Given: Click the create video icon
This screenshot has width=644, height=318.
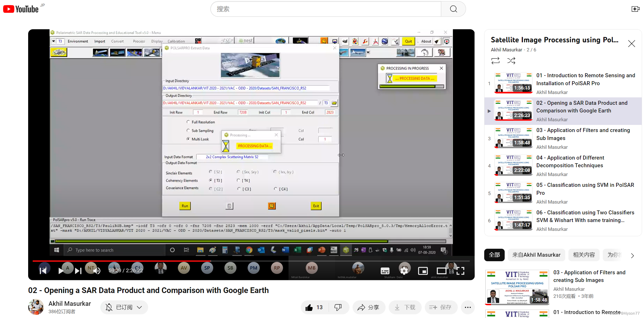Looking at the screenshot, I should [x=635, y=9].
